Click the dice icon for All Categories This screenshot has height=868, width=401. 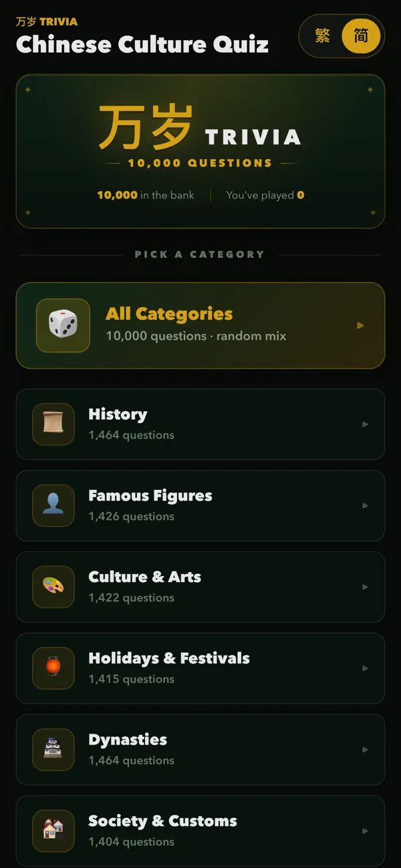coord(63,325)
